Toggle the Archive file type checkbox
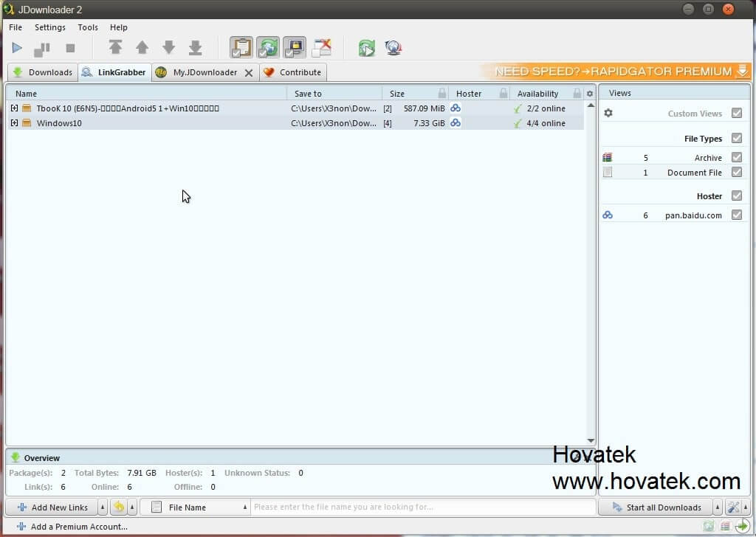The width and height of the screenshot is (756, 537). pos(736,156)
